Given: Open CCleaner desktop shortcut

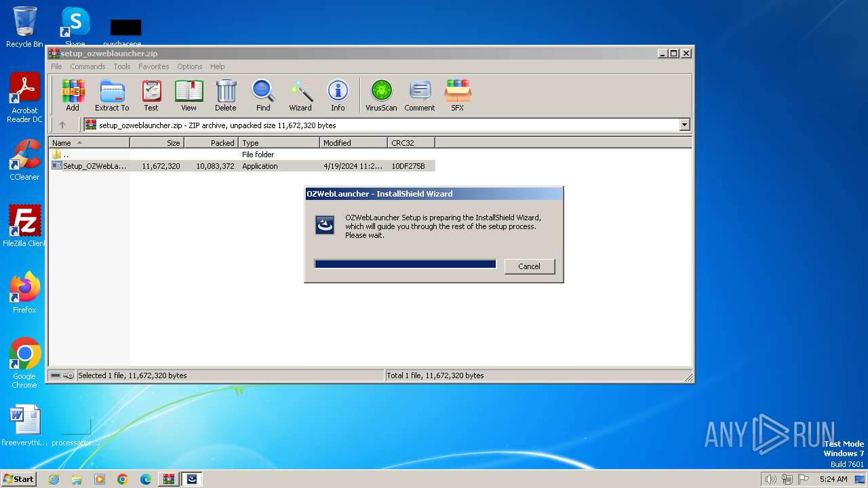Looking at the screenshot, I should click(24, 160).
